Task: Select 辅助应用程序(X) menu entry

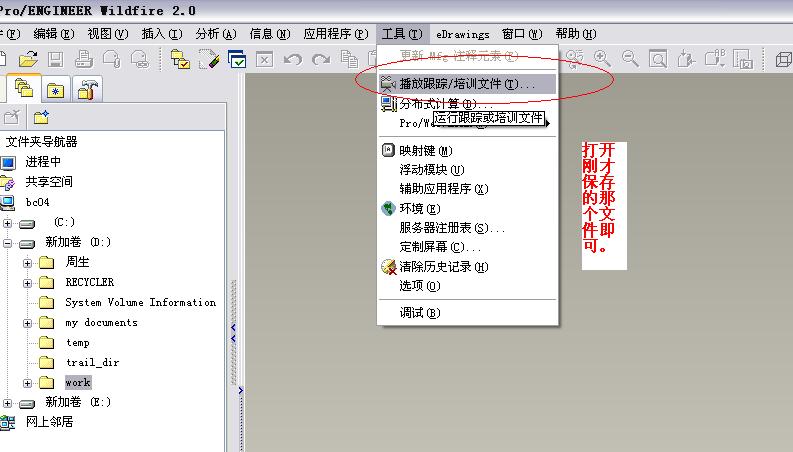Action: (467, 189)
